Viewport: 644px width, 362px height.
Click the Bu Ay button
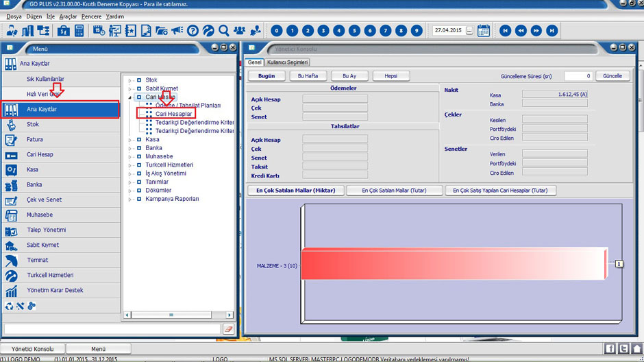point(349,76)
